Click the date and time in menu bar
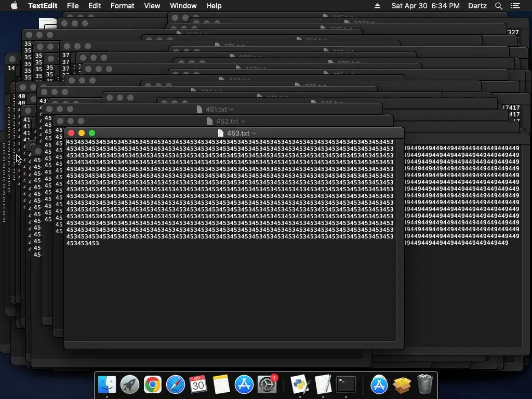The width and height of the screenshot is (532, 399). point(425,6)
